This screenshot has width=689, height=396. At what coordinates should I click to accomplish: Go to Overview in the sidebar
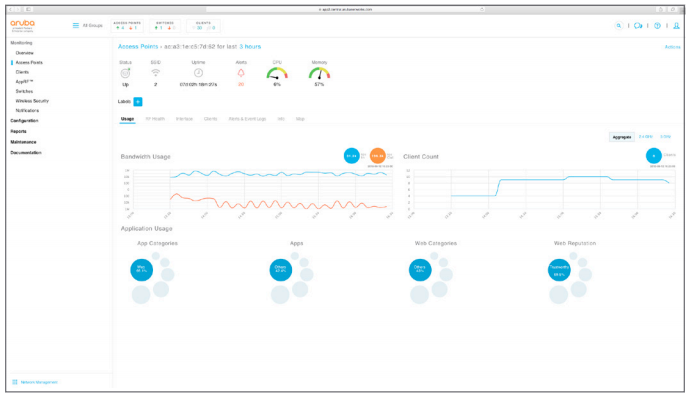pyautogui.click(x=25, y=53)
